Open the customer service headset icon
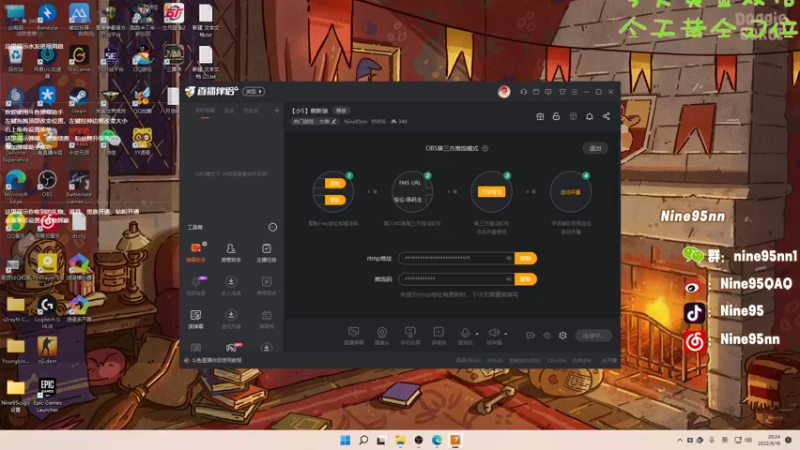 [x=523, y=92]
